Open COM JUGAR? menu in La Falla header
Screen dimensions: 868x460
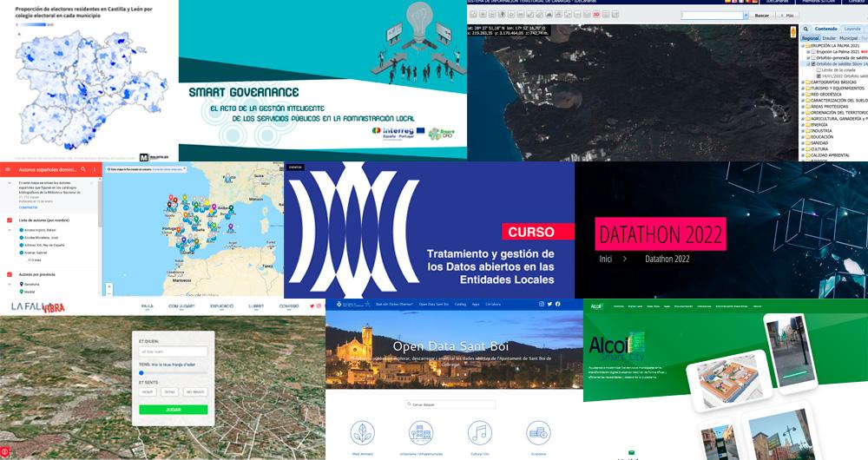tap(181, 306)
